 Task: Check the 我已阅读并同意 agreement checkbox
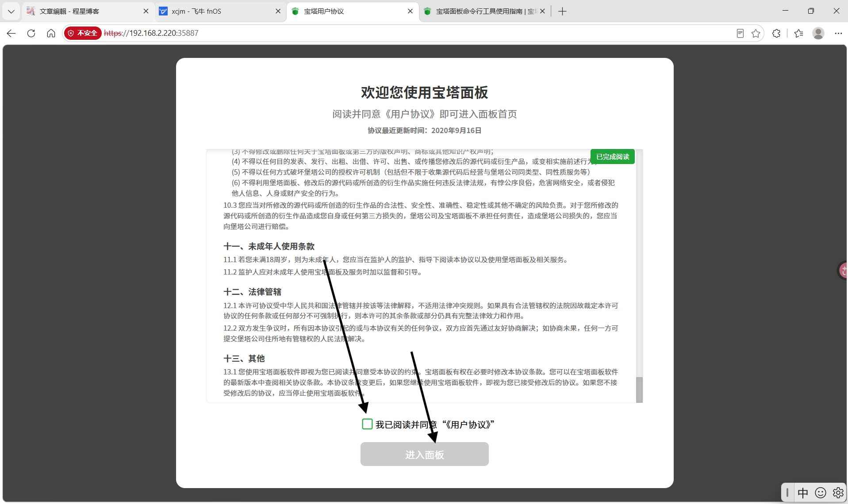click(x=367, y=424)
